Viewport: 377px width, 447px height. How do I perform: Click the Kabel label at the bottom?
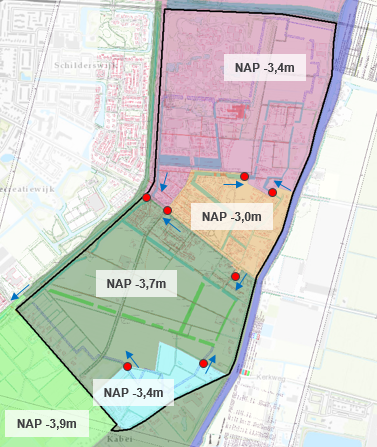(x=120, y=439)
